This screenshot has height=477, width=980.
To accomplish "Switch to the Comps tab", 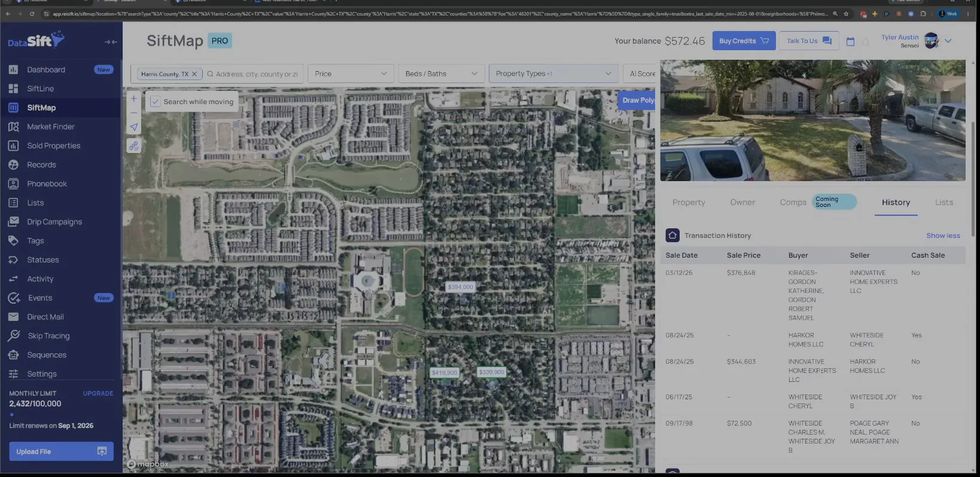I will 793,203.
